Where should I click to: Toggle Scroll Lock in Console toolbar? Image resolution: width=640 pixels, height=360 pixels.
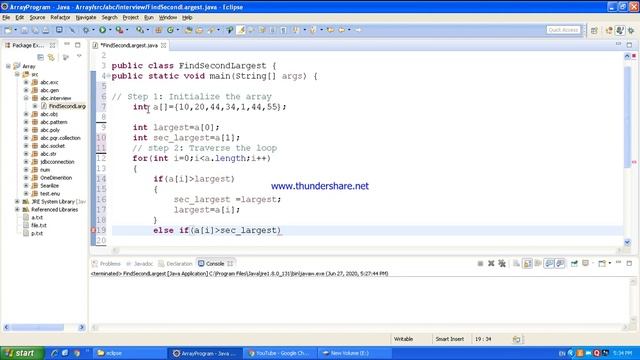tap(527, 264)
